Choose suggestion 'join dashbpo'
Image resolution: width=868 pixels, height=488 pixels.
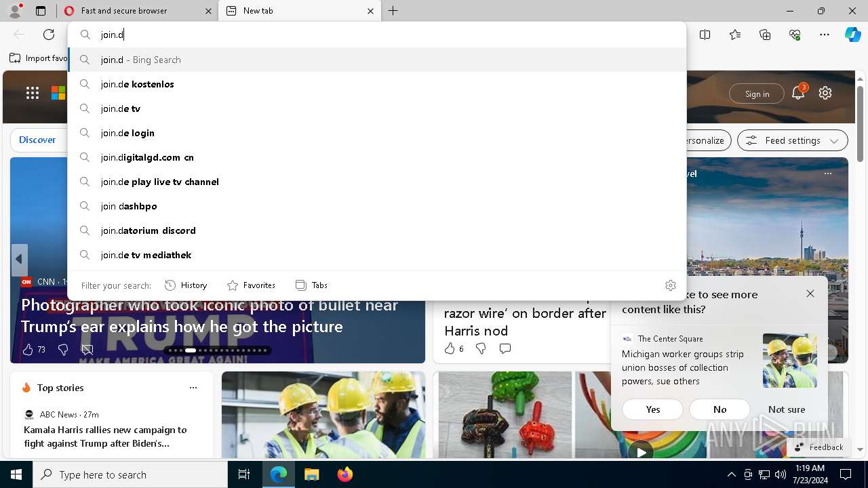coord(377,206)
